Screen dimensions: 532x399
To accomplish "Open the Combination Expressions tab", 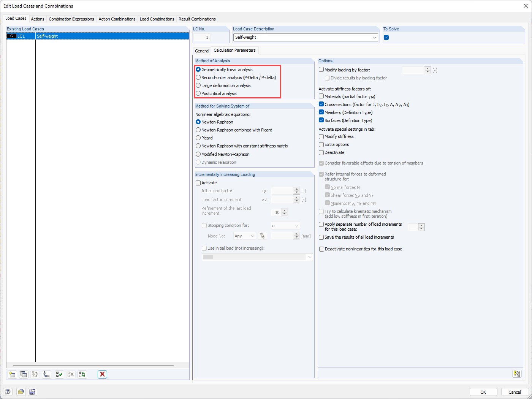I will click(x=71, y=19).
